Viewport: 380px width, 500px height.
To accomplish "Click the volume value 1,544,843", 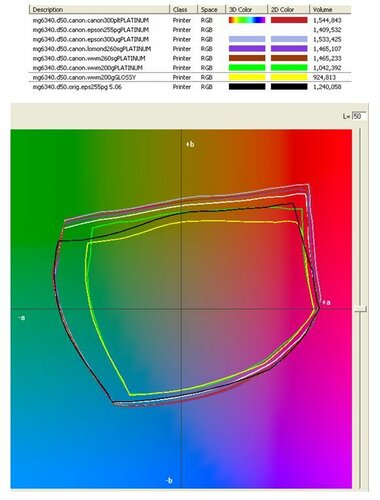I will [327, 20].
